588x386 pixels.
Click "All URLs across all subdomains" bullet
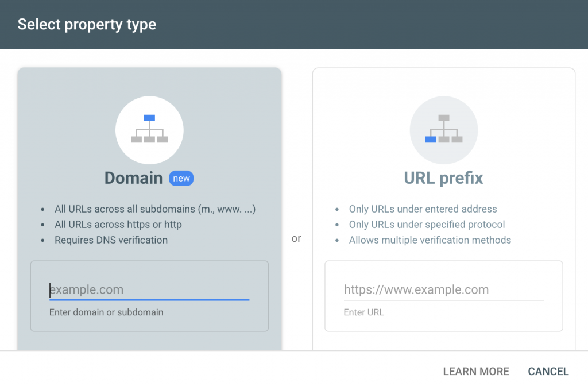[155, 209]
